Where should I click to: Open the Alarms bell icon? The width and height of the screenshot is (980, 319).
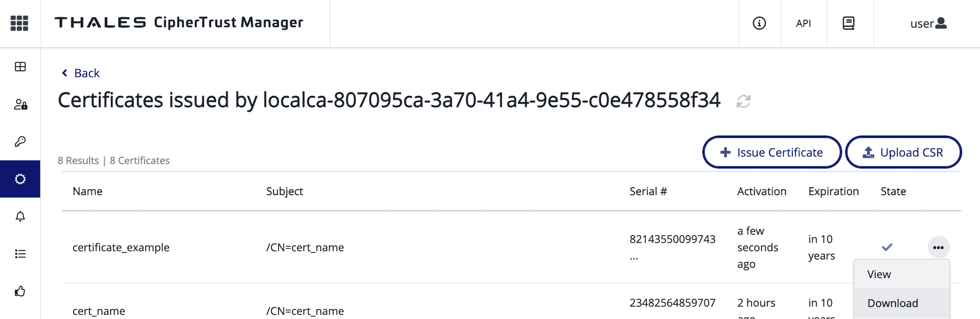(x=20, y=217)
